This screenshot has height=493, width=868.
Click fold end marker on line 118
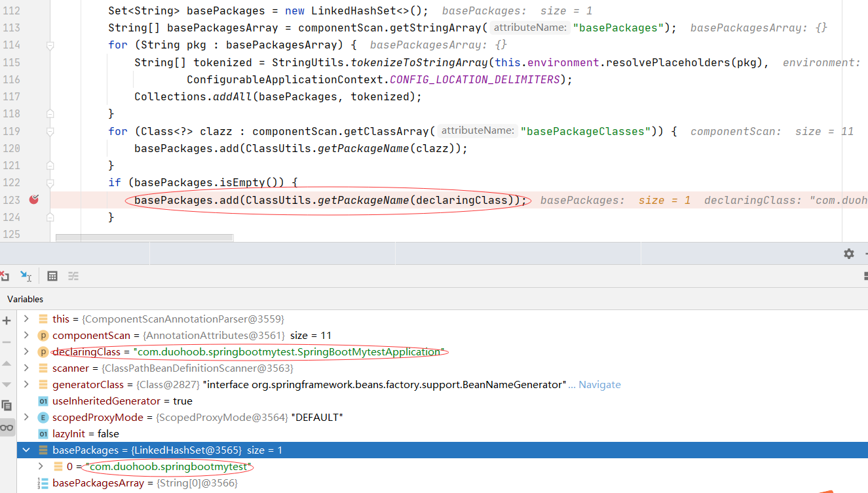50,114
